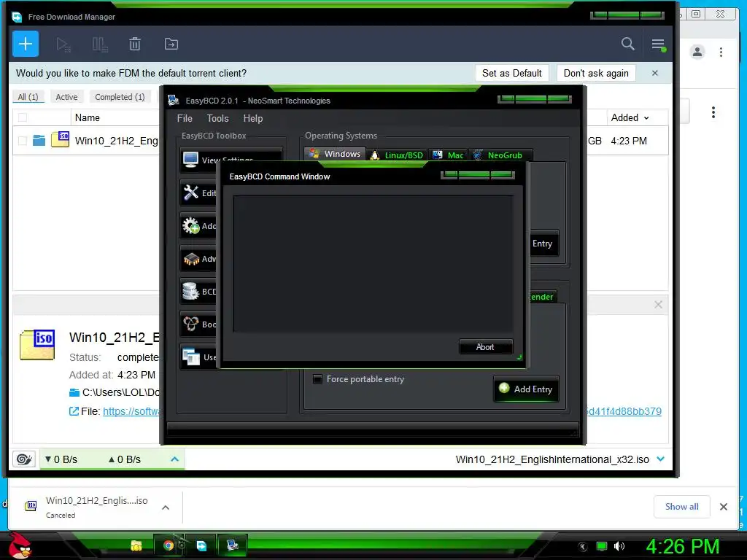Click inside the command window output area
This screenshot has width=747, height=560.
pyautogui.click(x=373, y=263)
